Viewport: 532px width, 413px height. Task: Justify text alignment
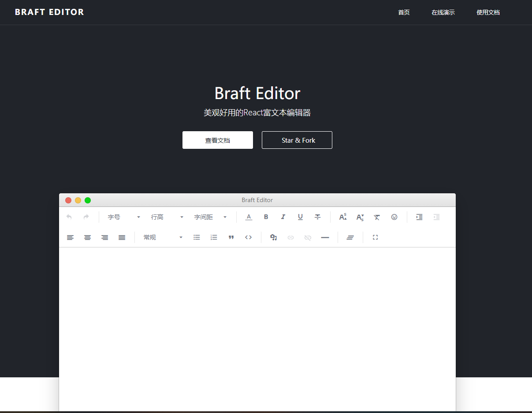tap(122, 237)
